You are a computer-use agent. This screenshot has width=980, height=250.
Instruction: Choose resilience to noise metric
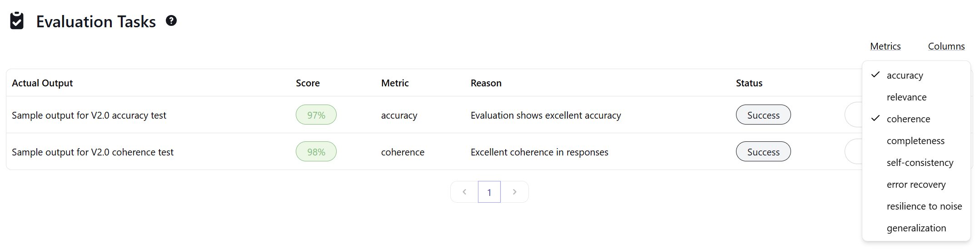point(924,206)
